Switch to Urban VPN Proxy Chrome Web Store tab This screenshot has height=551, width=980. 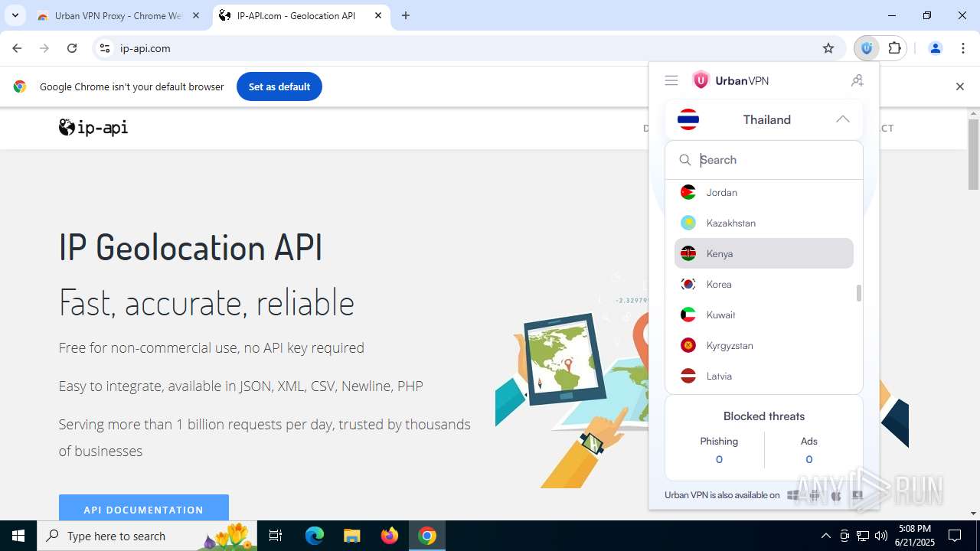click(x=119, y=15)
